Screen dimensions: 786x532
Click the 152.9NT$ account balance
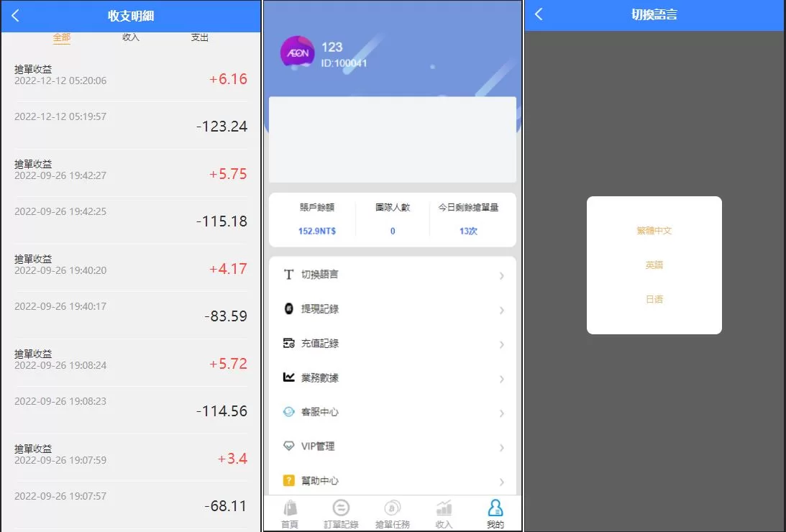(317, 231)
